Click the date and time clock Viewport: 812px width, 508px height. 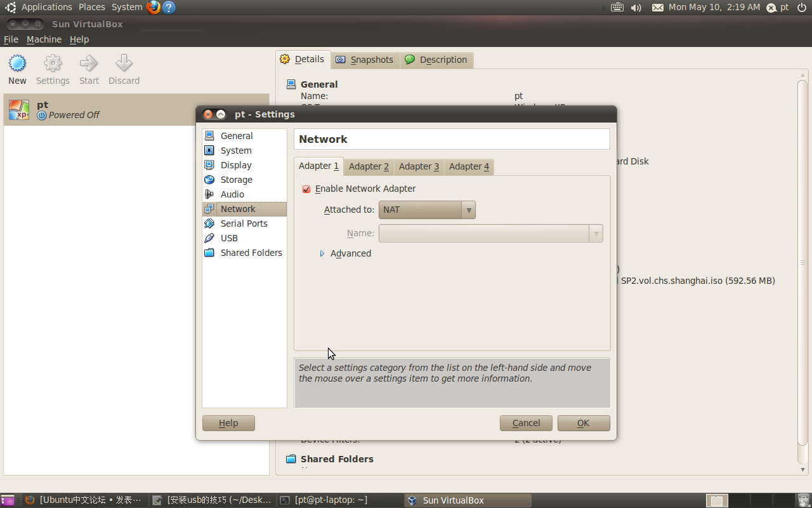pos(714,7)
